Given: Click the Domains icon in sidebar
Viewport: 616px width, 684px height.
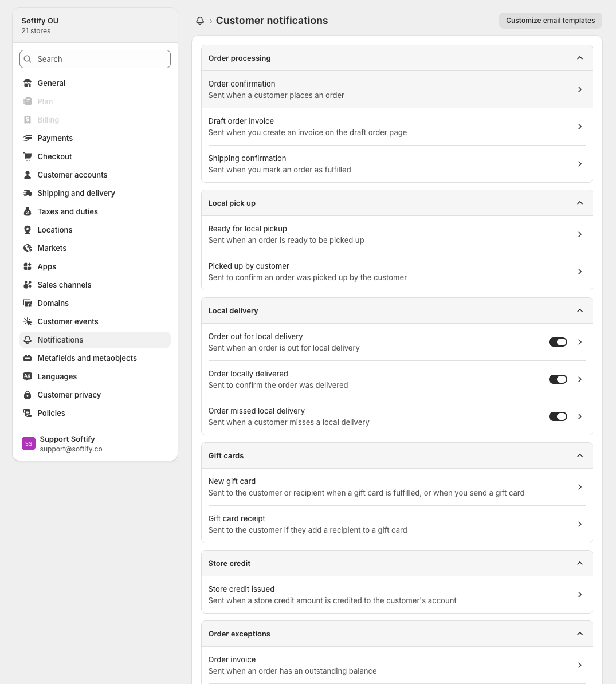Looking at the screenshot, I should 28,303.
